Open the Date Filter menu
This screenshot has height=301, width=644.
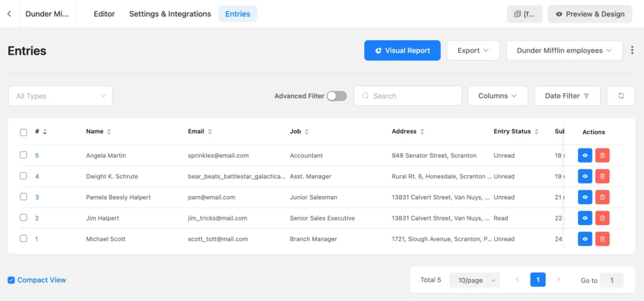tap(567, 96)
